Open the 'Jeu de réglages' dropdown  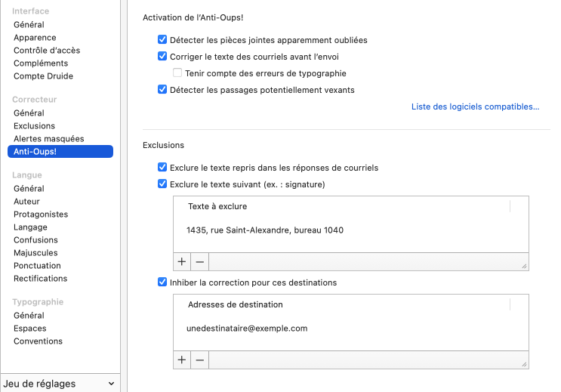tap(60, 384)
